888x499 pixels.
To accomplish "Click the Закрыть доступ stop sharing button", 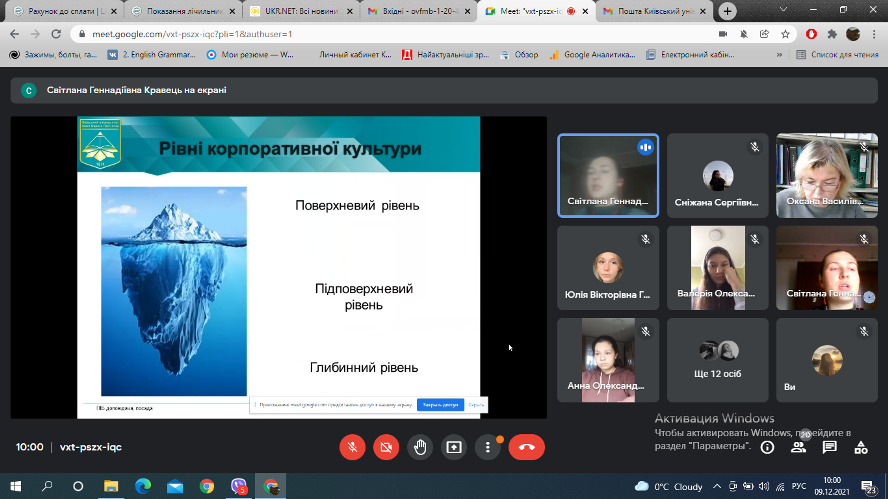I will [440, 404].
